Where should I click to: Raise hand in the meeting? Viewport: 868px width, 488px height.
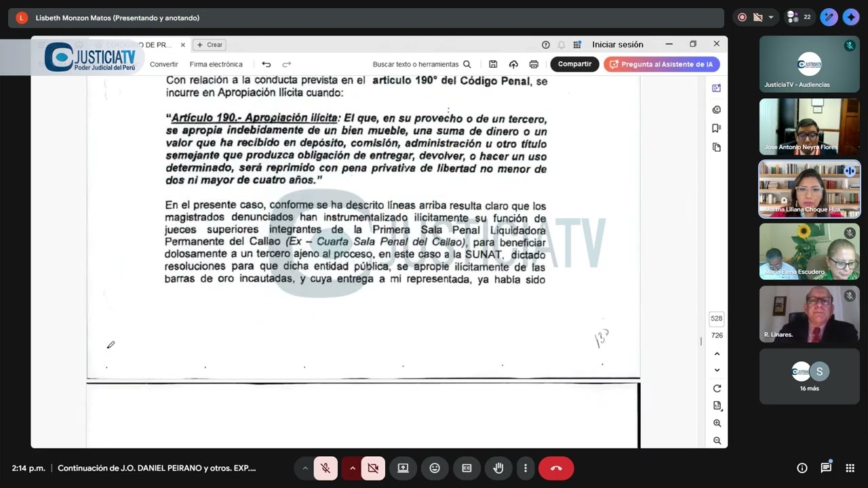pos(498,468)
